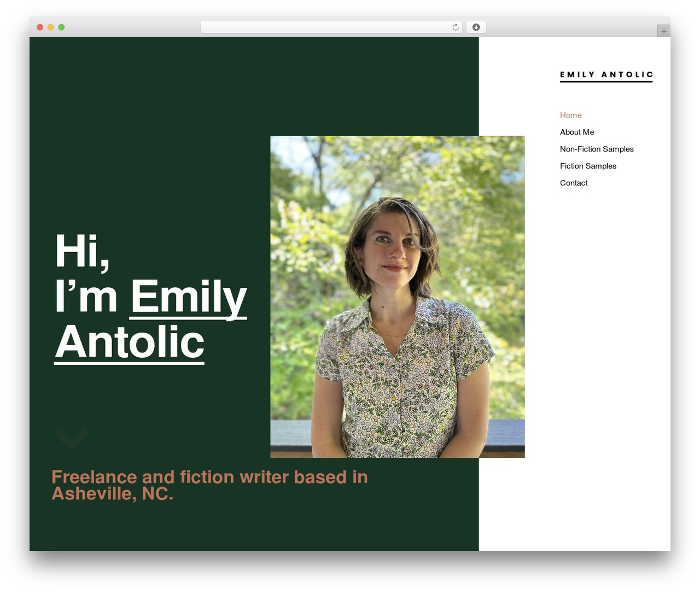Go to the About Me page
This screenshot has height=593, width=700.
point(577,132)
